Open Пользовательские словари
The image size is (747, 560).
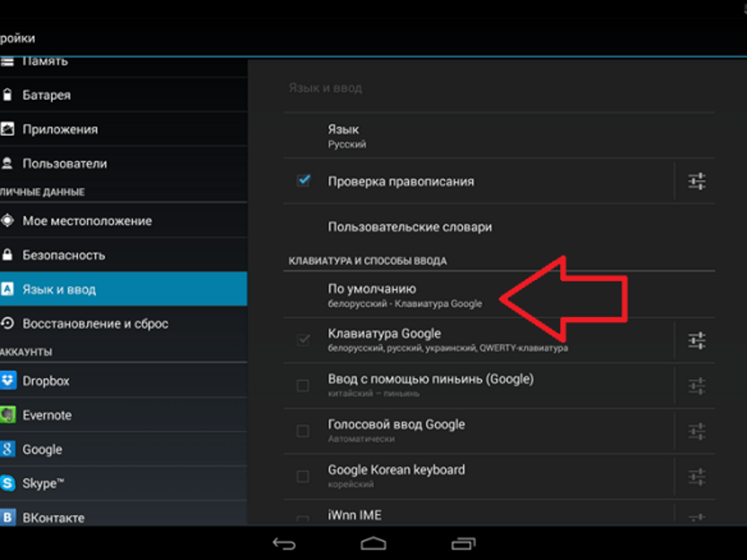pos(499,227)
